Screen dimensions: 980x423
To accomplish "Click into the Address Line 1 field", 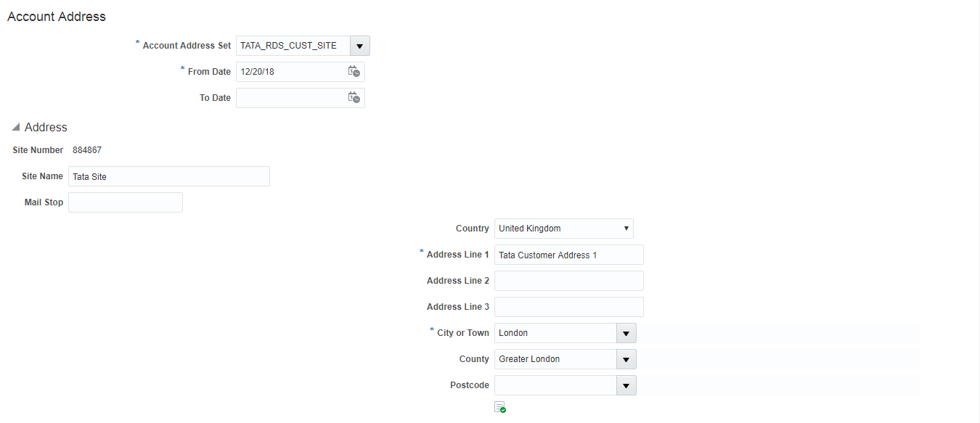I will (568, 255).
